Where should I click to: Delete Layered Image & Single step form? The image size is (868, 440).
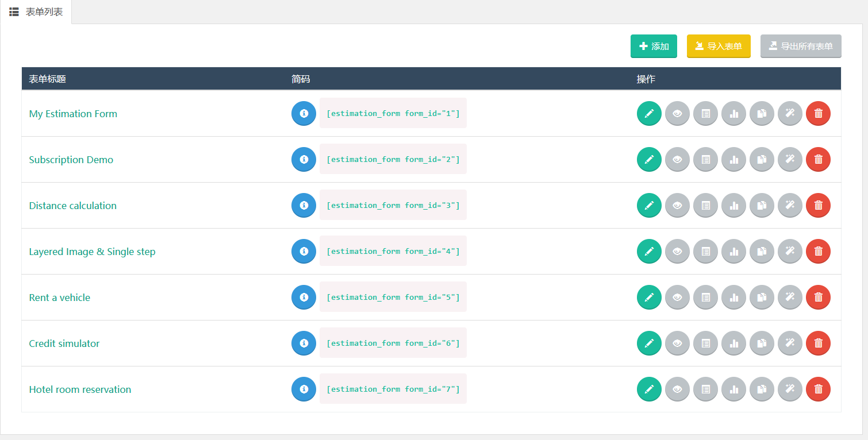pyautogui.click(x=819, y=251)
